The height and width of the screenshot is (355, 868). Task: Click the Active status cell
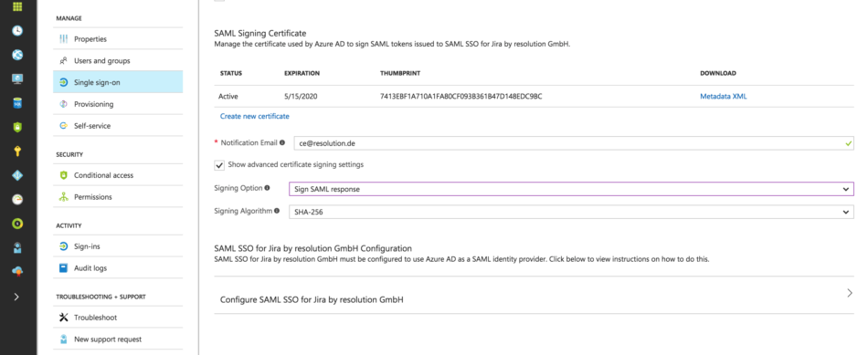pyautogui.click(x=228, y=96)
